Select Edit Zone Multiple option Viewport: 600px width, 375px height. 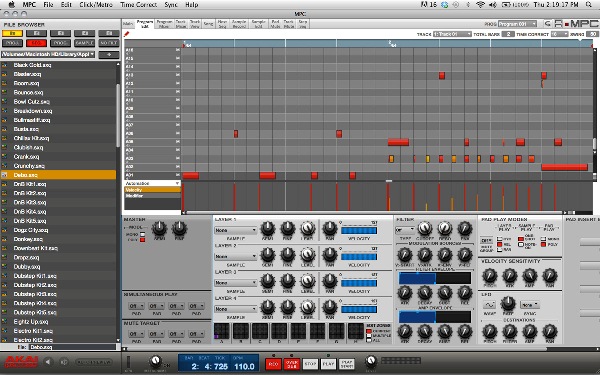click(x=369, y=336)
